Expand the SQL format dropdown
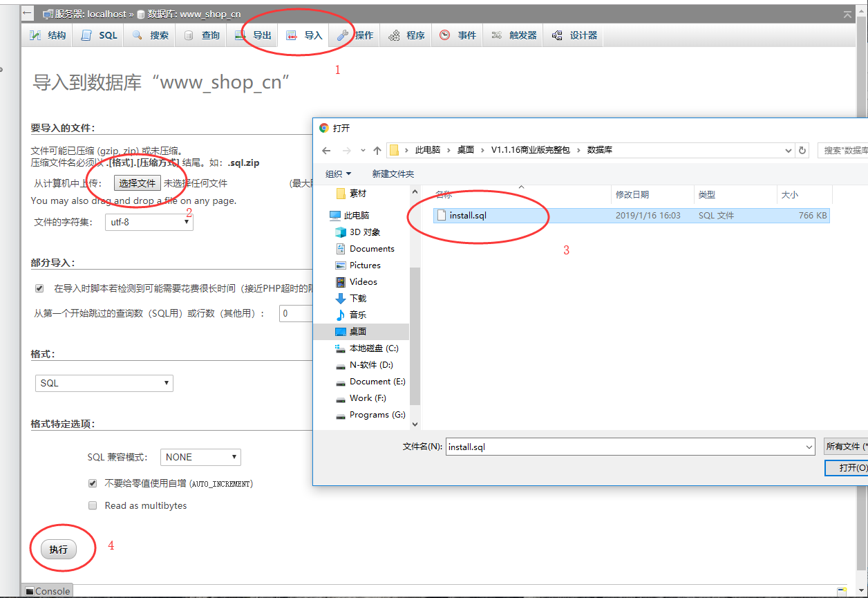Image resolution: width=868 pixels, height=598 pixels. [104, 383]
